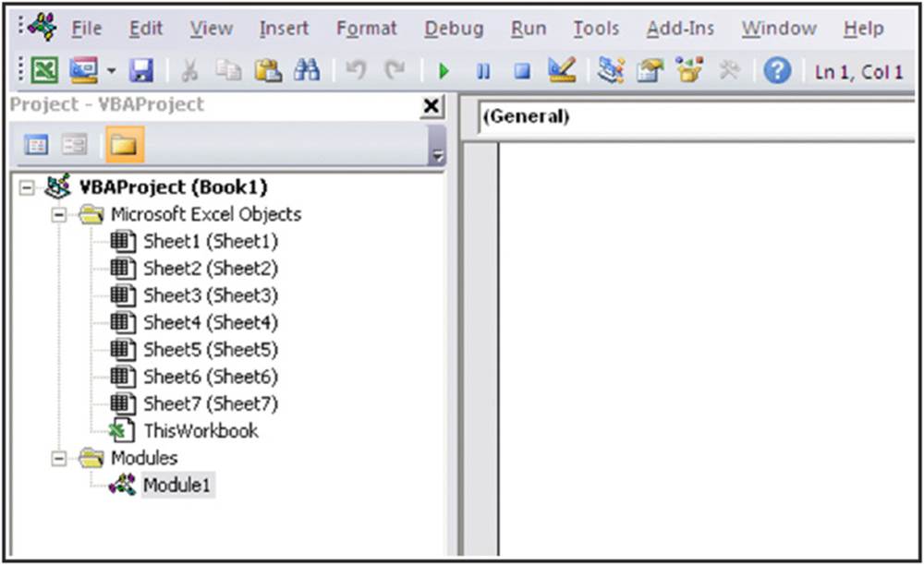
Task: Click the Visual Basic app icon beside File
Action: [42, 27]
